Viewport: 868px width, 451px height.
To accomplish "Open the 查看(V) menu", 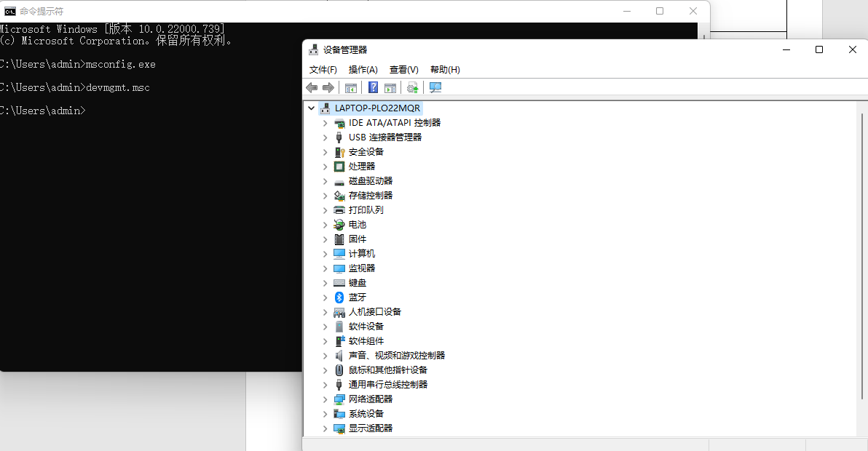I will (x=403, y=70).
